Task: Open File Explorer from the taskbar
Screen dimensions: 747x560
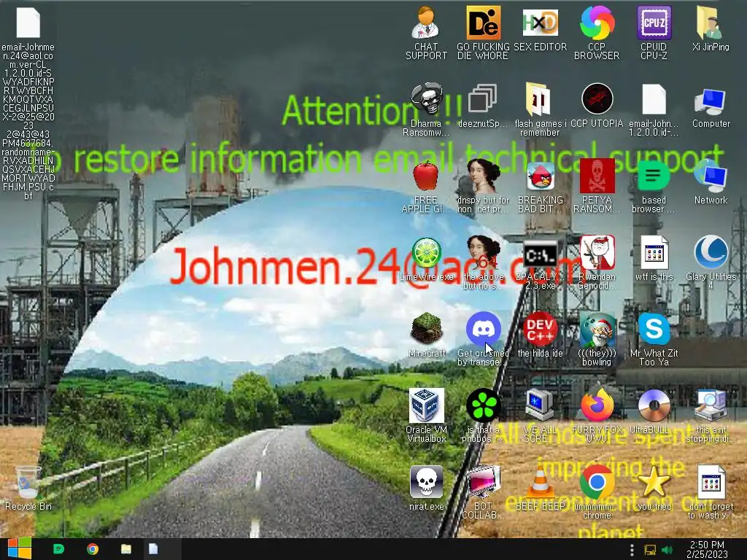Action: 125,549
